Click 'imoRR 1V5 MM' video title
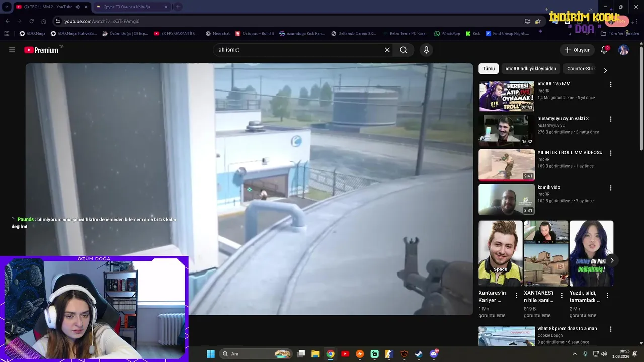The height and width of the screenshot is (362, 644). 553,84
